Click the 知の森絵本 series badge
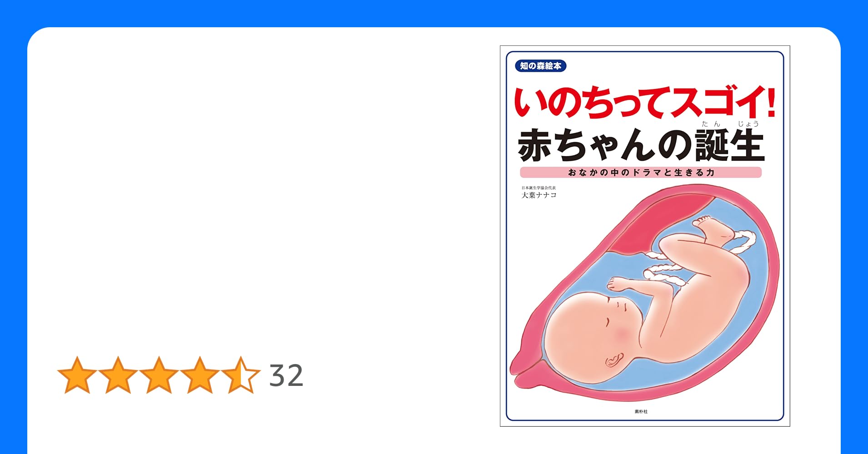Viewport: 868px width, 454px height. point(540,66)
